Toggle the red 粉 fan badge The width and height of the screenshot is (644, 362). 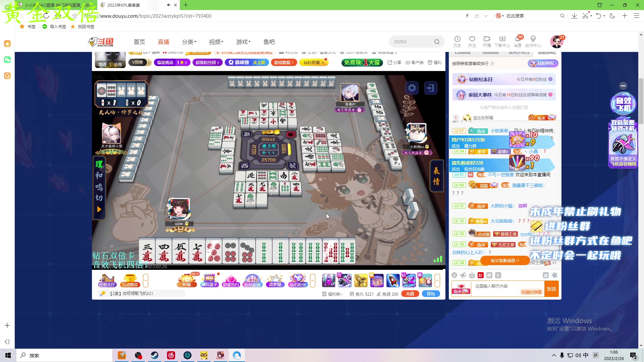point(480,275)
